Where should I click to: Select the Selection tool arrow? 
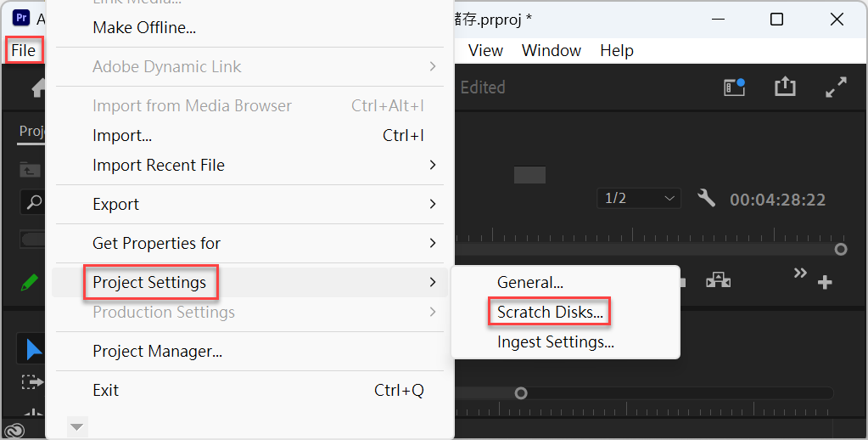(33, 350)
